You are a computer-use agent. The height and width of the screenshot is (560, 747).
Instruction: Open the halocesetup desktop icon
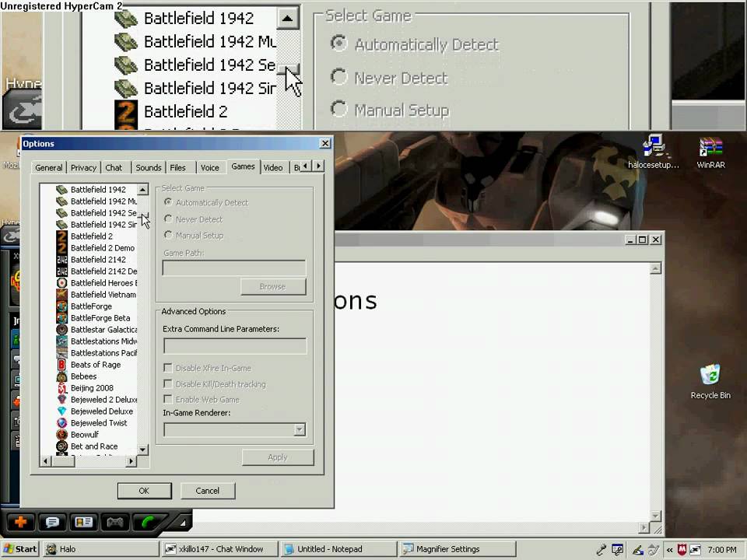[x=654, y=152]
